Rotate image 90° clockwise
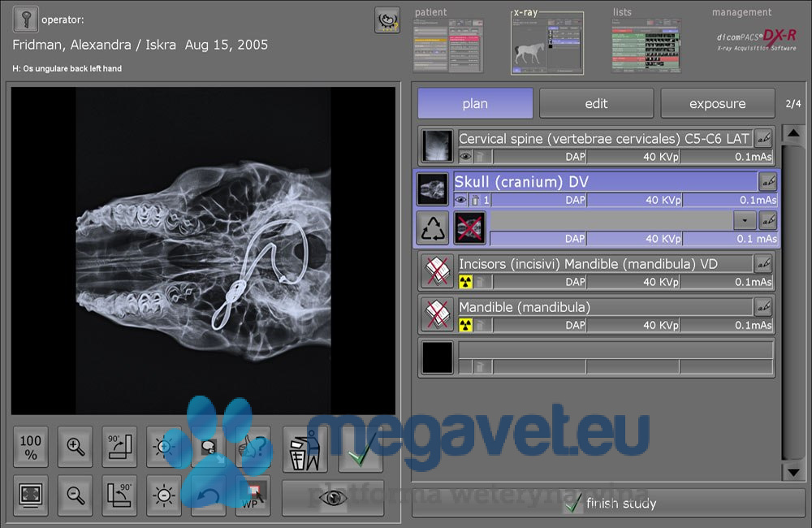The image size is (812, 528). tap(119, 447)
